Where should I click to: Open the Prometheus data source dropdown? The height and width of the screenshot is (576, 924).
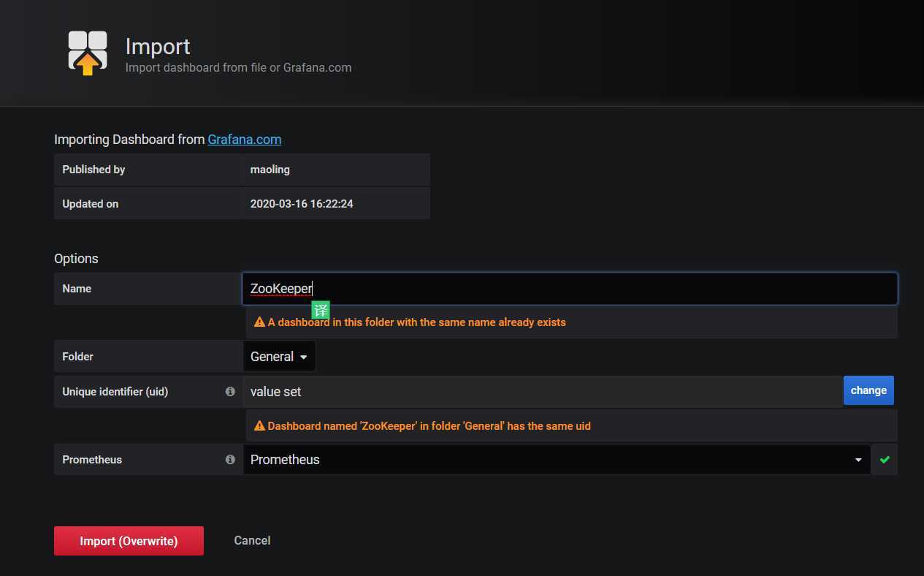point(556,460)
